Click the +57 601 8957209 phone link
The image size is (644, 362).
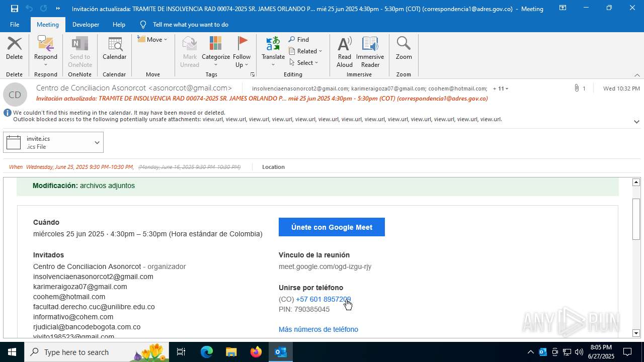click(x=323, y=299)
